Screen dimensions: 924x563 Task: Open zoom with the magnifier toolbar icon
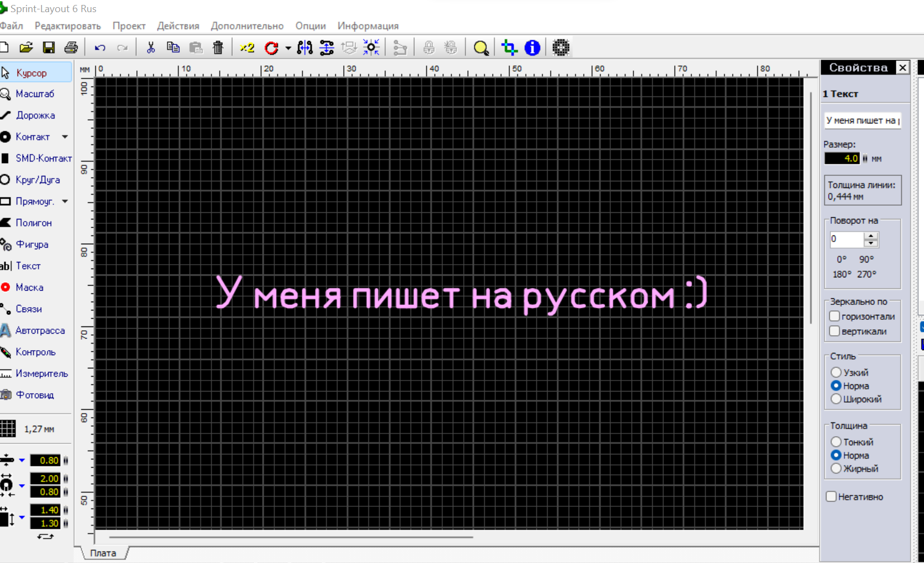pyautogui.click(x=481, y=48)
